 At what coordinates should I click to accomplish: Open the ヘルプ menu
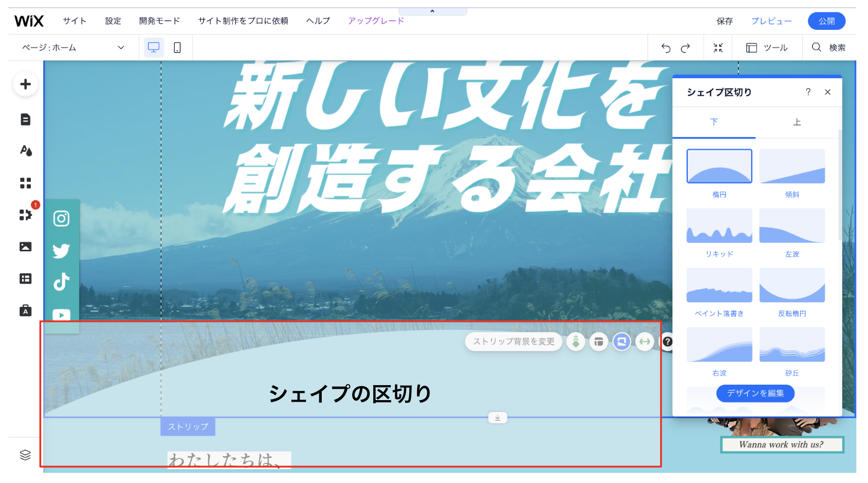click(x=318, y=21)
